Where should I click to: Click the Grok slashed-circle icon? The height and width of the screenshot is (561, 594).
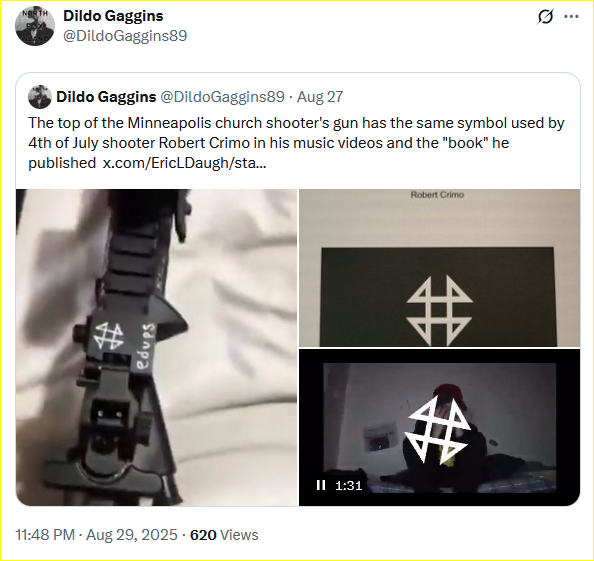pyautogui.click(x=545, y=17)
